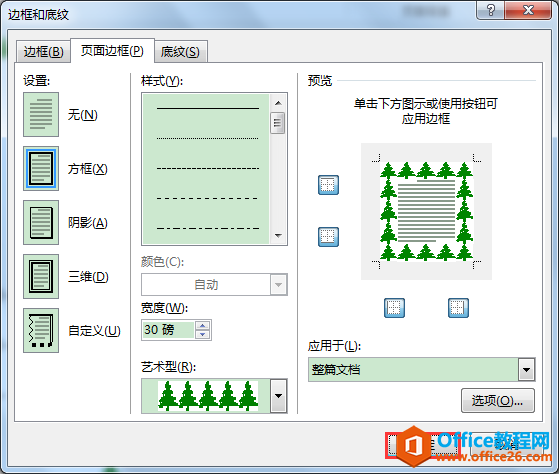Image resolution: width=559 pixels, height=474 pixels.
Task: Select the long-dash line style
Action: 208,198
